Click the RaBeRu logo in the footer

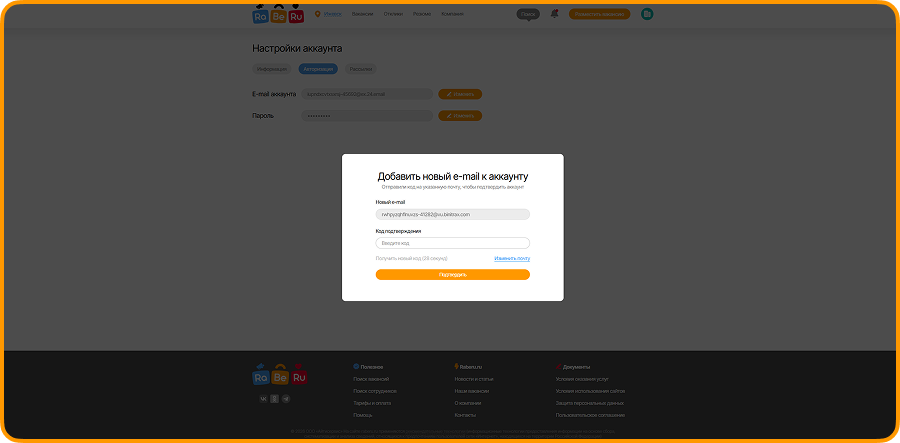[x=278, y=376]
